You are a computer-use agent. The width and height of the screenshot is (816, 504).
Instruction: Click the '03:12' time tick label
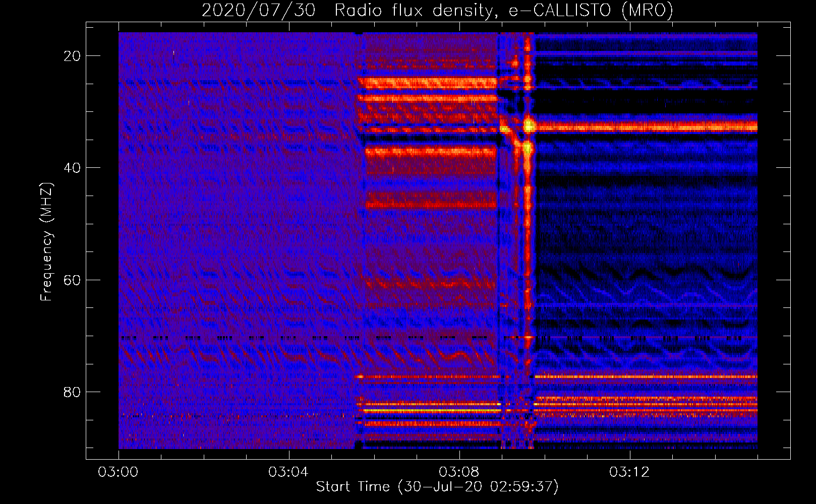pyautogui.click(x=630, y=472)
